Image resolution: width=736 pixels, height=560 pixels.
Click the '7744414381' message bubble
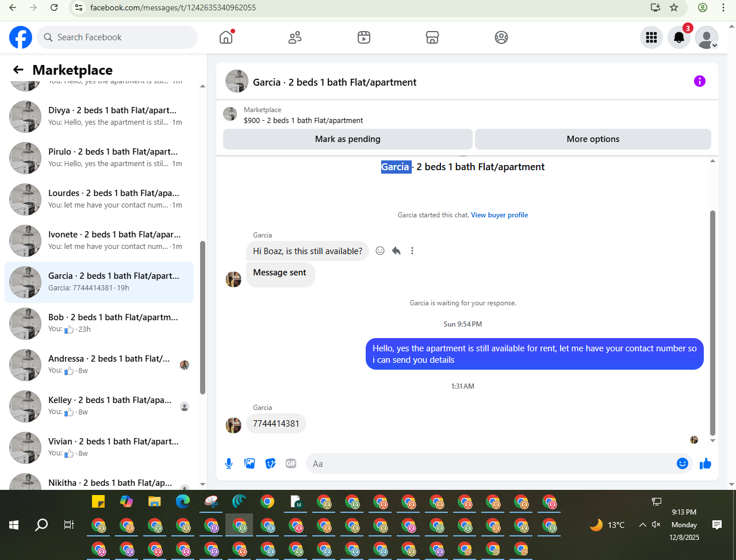point(276,424)
